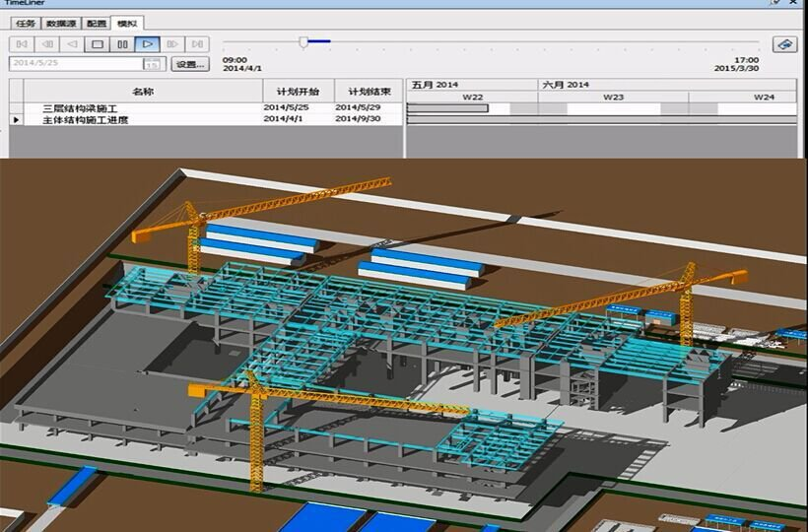Click the Gantt bar for 三层结构梁施工

pos(447,108)
